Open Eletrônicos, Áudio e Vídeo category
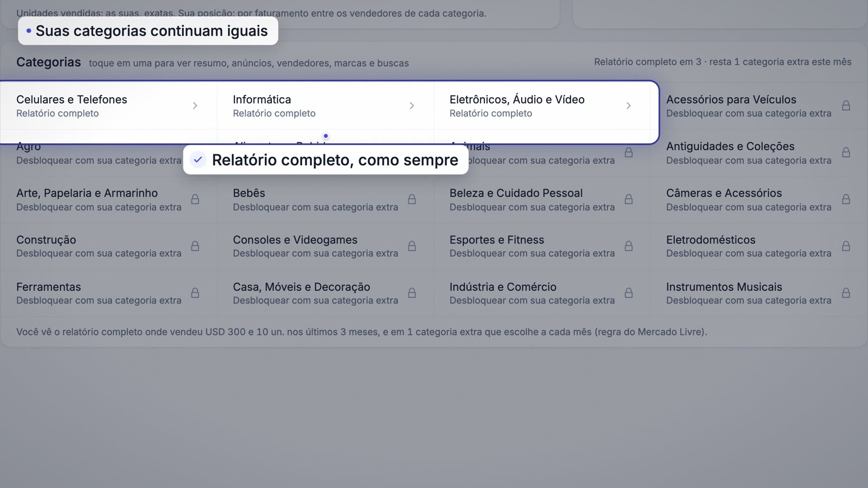868x488 pixels. tap(542, 106)
